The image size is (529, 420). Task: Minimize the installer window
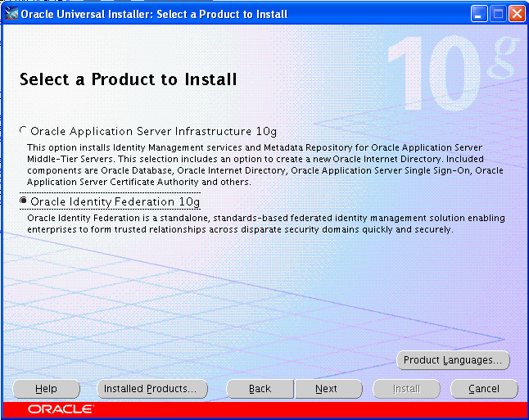[x=479, y=14]
